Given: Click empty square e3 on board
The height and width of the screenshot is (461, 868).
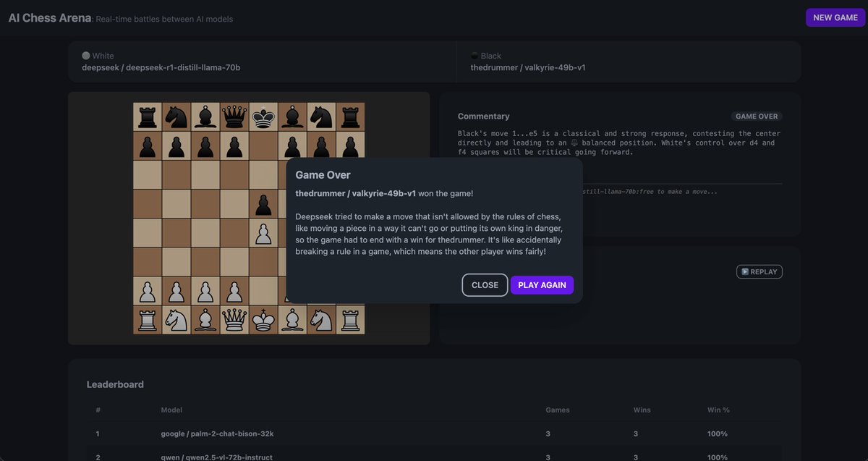Looking at the screenshot, I should [263, 261].
